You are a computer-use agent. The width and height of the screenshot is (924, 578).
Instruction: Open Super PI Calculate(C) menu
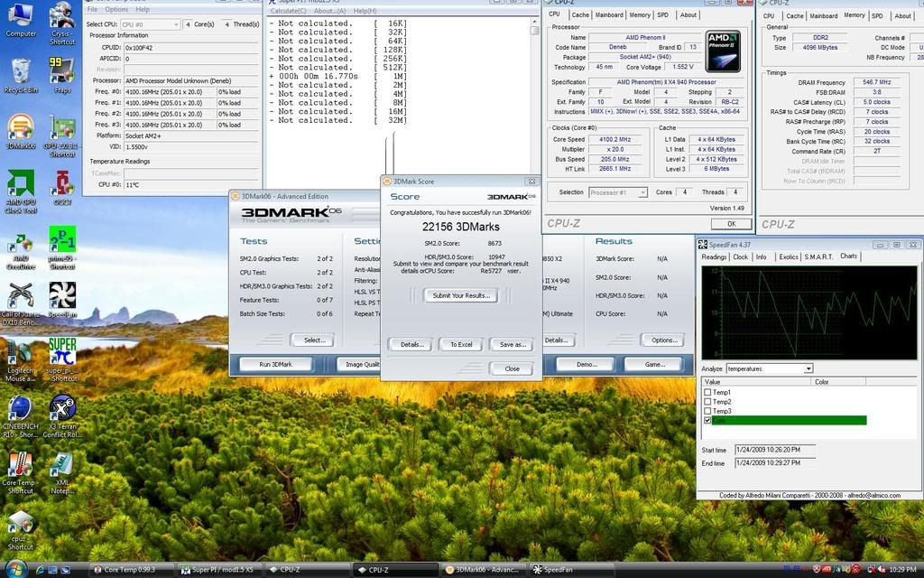288,11
